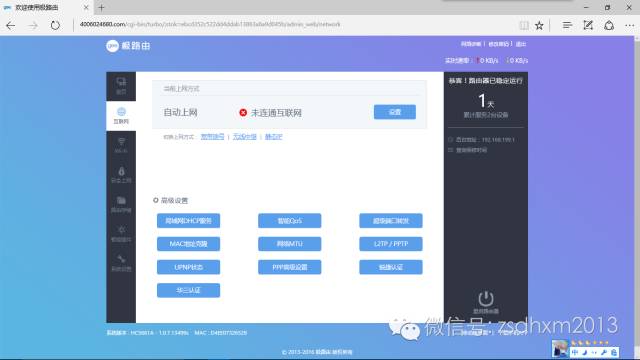Click red not-connected error icon
Viewport: 640px width, 360px height.
(x=243, y=113)
